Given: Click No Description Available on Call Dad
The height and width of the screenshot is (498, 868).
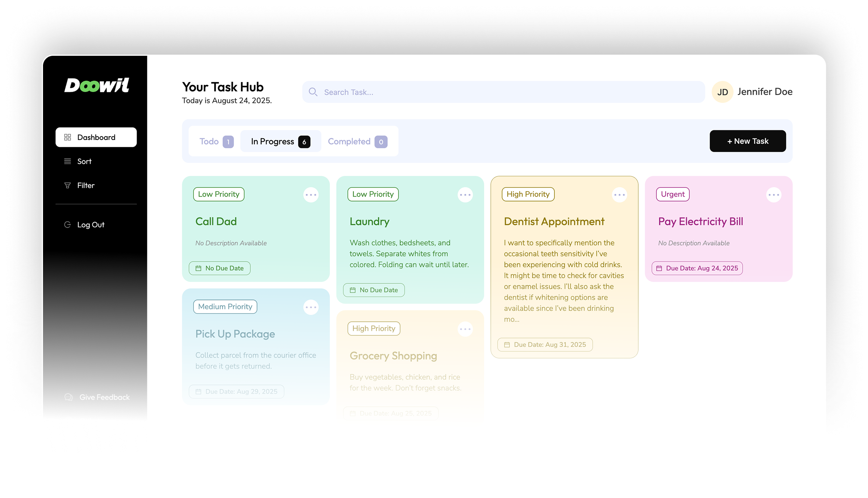Looking at the screenshot, I should tap(231, 243).
